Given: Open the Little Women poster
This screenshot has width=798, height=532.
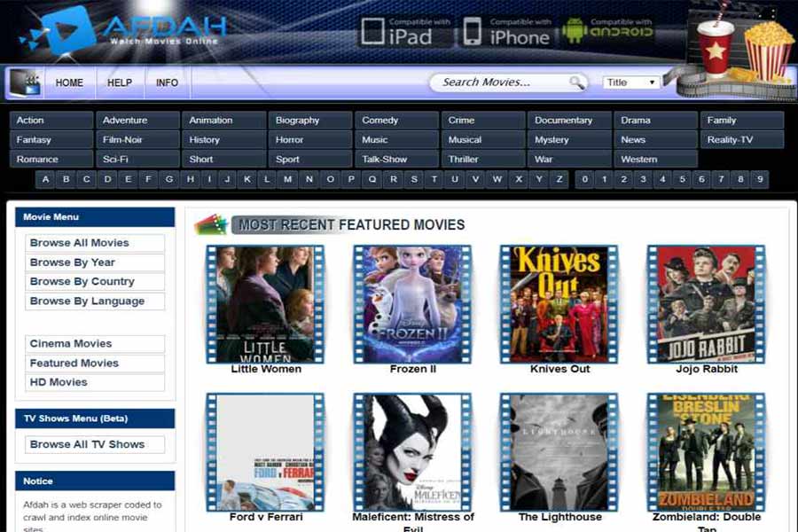Looking at the screenshot, I should point(265,304).
